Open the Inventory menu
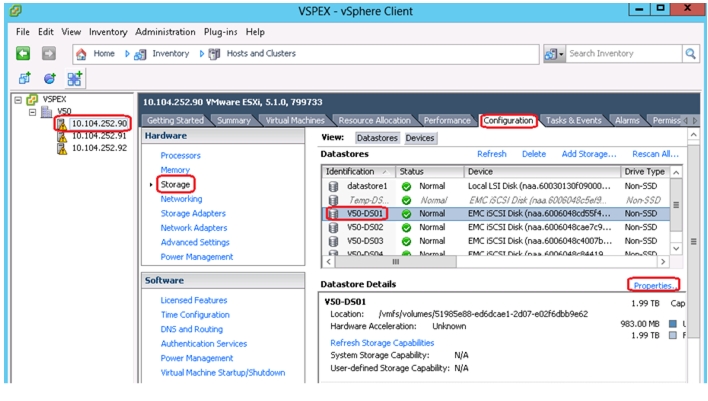Screen dimensions: 708x401 click(x=108, y=32)
